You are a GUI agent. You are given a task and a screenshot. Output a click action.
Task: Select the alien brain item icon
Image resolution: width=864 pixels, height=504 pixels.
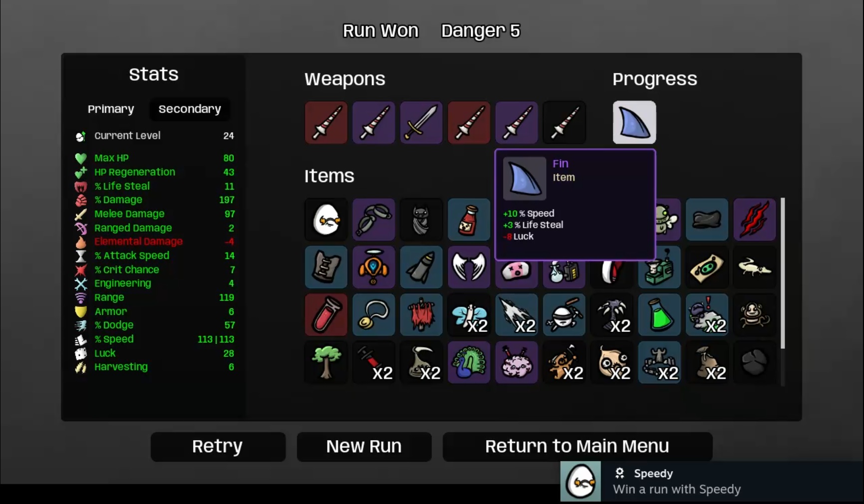click(x=517, y=362)
